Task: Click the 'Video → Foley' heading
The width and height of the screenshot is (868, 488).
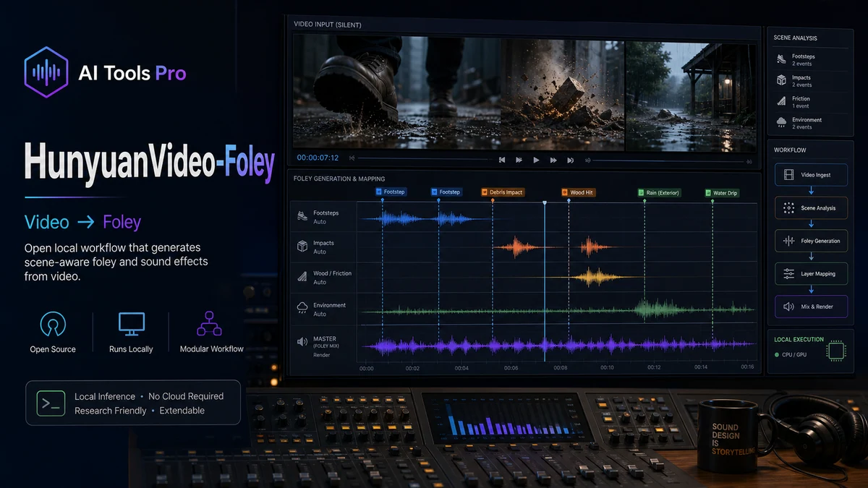Action: point(82,222)
